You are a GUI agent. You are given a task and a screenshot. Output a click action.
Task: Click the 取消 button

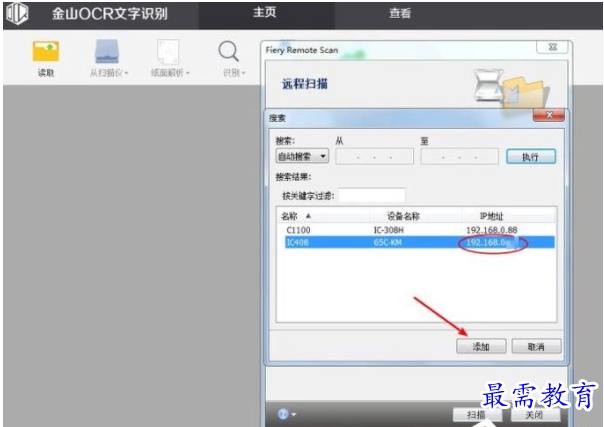(536, 346)
